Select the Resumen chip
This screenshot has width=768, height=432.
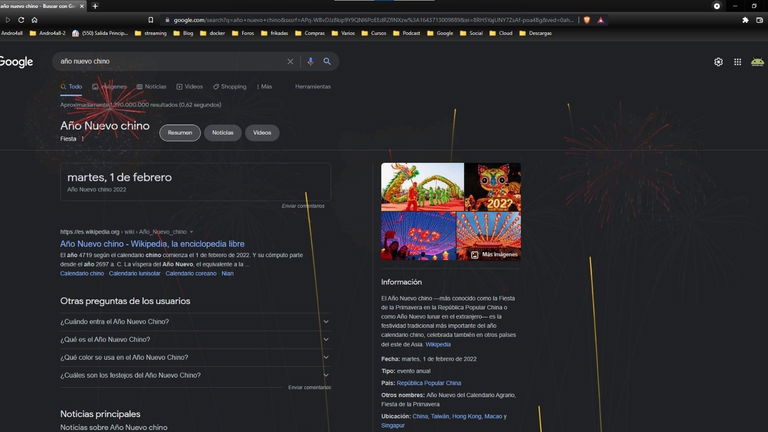pos(180,133)
